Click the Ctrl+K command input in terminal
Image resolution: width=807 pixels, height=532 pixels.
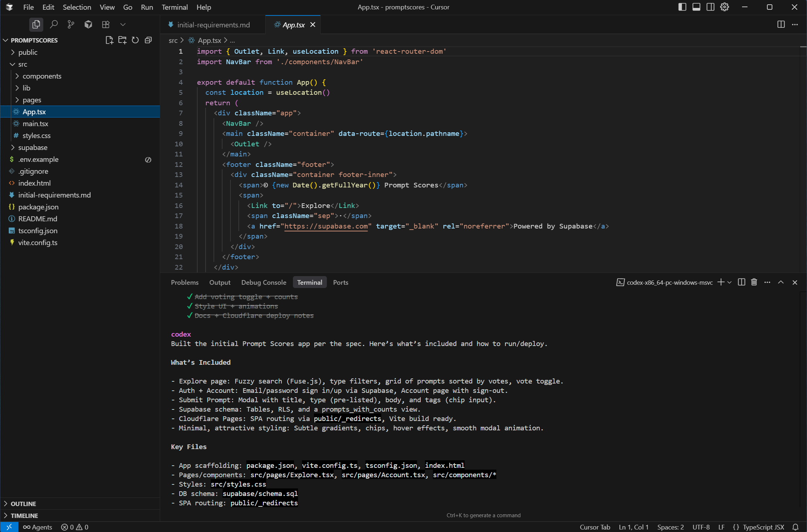483,515
